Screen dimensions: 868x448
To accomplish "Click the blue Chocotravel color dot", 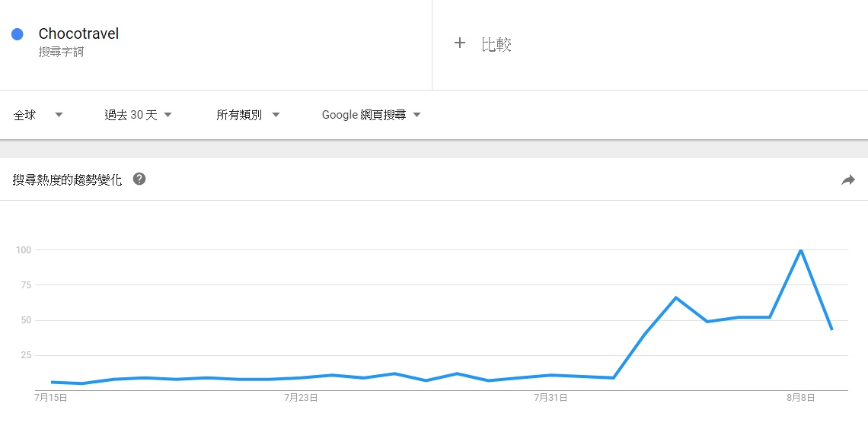I will pyautogui.click(x=18, y=34).
